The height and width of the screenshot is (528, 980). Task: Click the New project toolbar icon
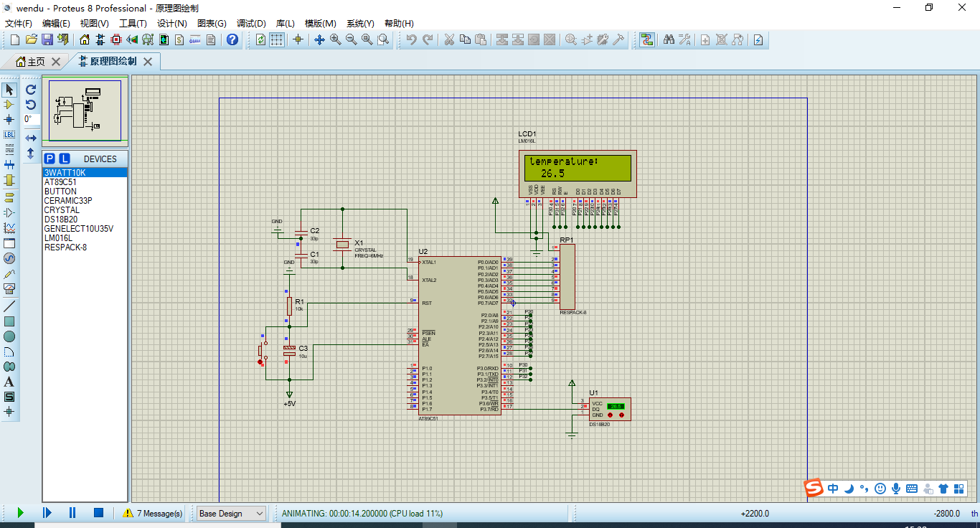click(14, 39)
